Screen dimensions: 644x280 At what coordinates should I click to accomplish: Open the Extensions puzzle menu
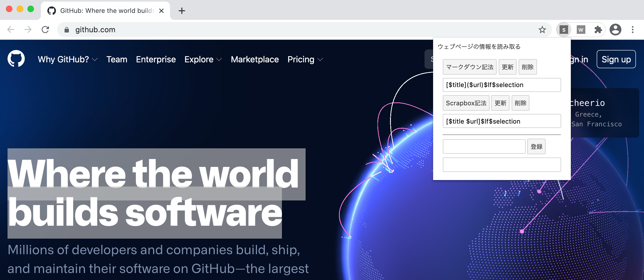(598, 30)
